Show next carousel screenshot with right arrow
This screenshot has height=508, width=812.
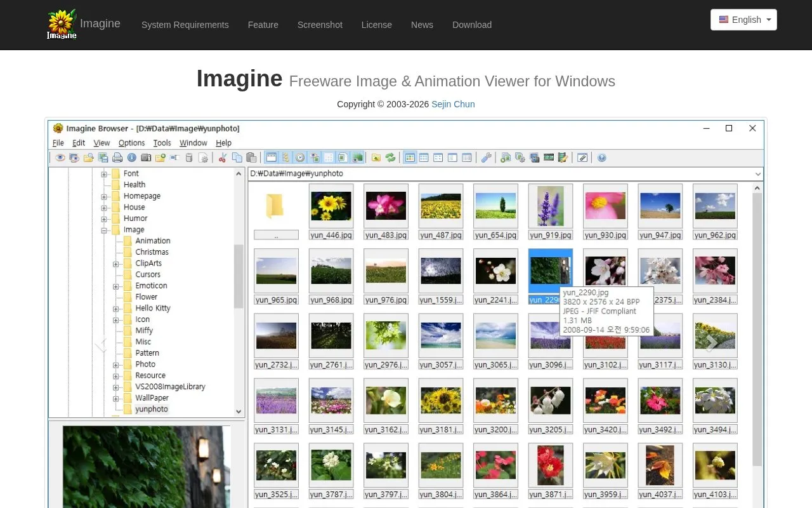711,343
